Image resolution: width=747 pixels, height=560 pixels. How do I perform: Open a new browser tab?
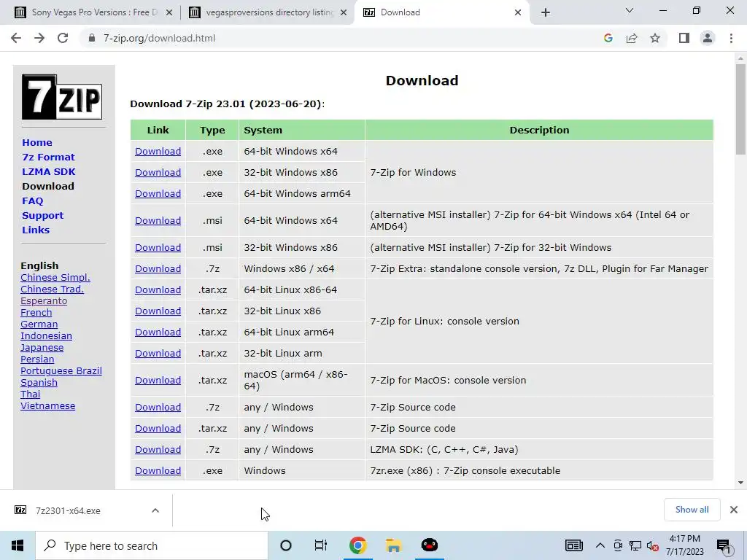[546, 12]
